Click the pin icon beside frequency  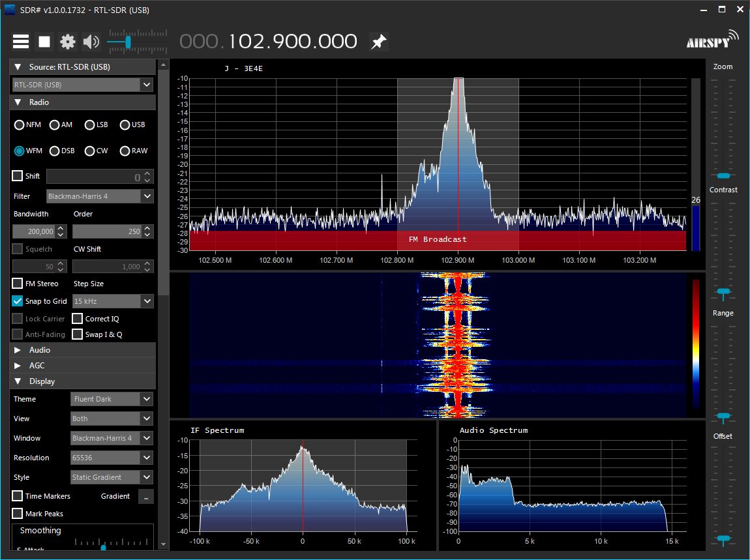(x=378, y=42)
